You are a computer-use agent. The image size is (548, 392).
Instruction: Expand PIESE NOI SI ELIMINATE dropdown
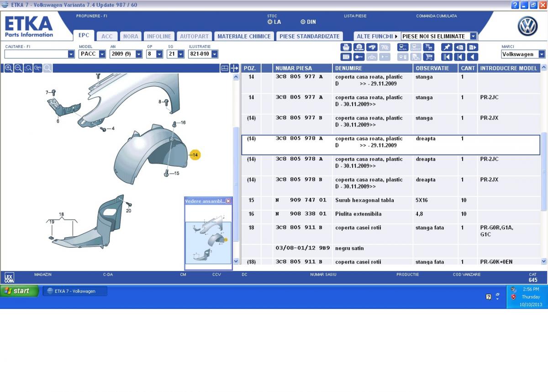tap(473, 36)
